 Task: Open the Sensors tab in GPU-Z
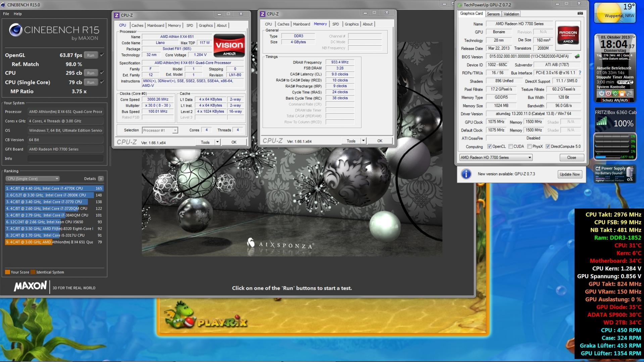[x=493, y=14]
